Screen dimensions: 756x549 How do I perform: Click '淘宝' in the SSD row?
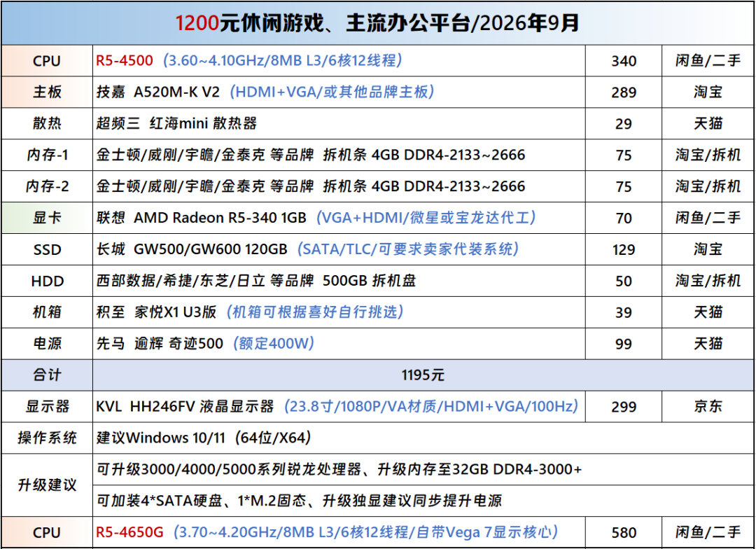coord(708,249)
